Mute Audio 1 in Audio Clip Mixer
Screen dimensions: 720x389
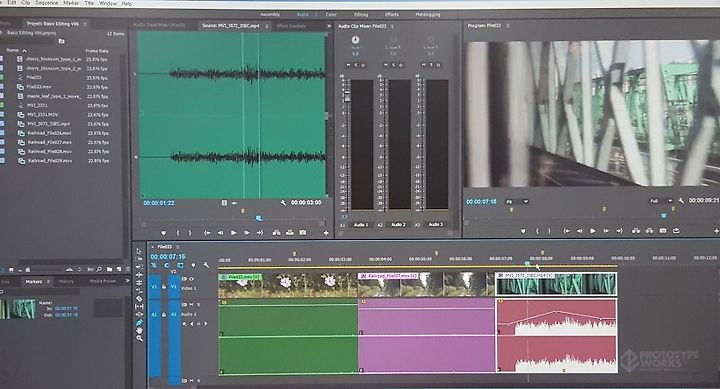[x=348, y=65]
